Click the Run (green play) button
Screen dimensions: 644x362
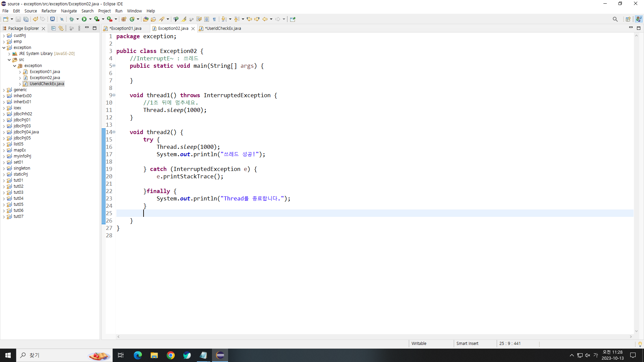click(x=84, y=19)
